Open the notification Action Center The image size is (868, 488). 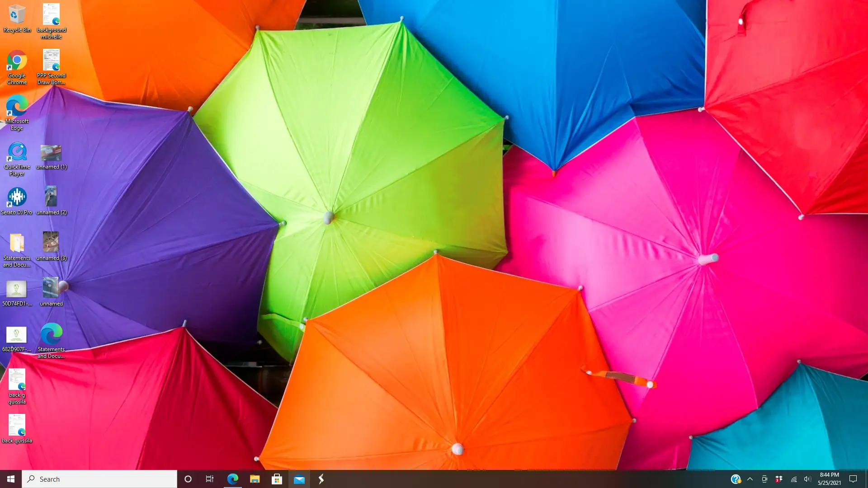tap(853, 479)
